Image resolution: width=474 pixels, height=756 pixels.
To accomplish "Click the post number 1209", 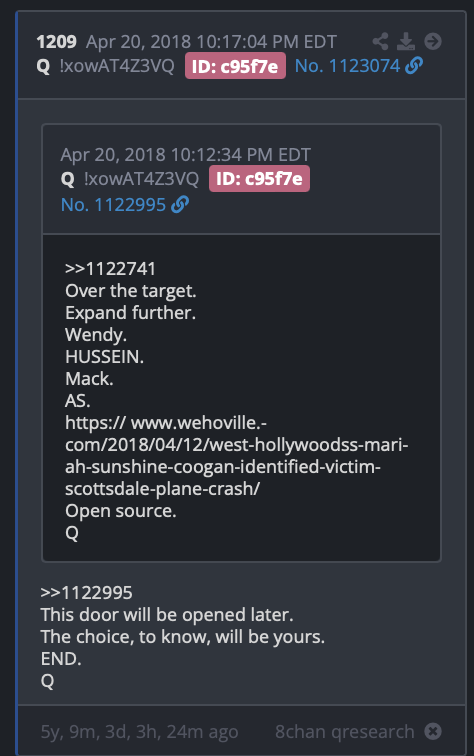I will 56,41.
